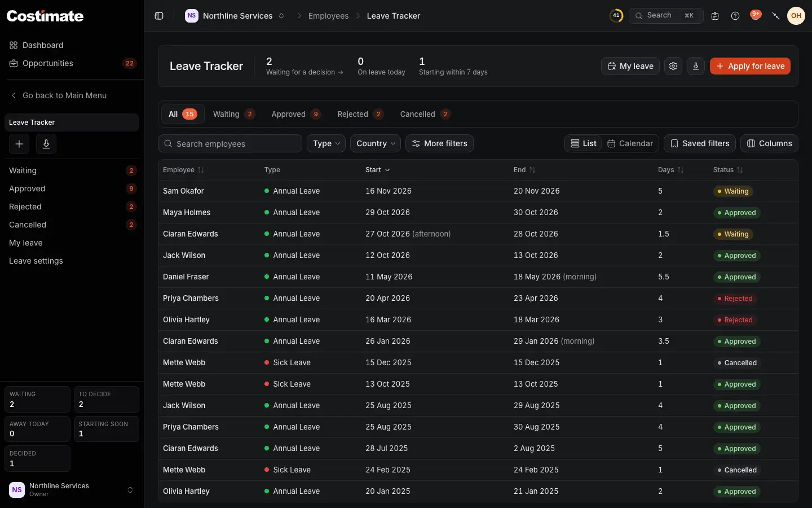Sort by the Status column arrows
The image size is (812, 508).
click(740, 170)
